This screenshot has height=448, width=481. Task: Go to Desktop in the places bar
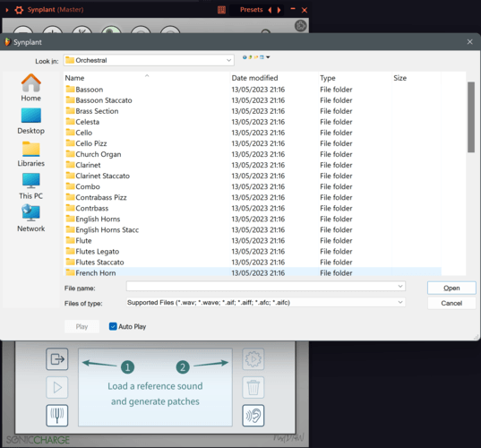30,121
